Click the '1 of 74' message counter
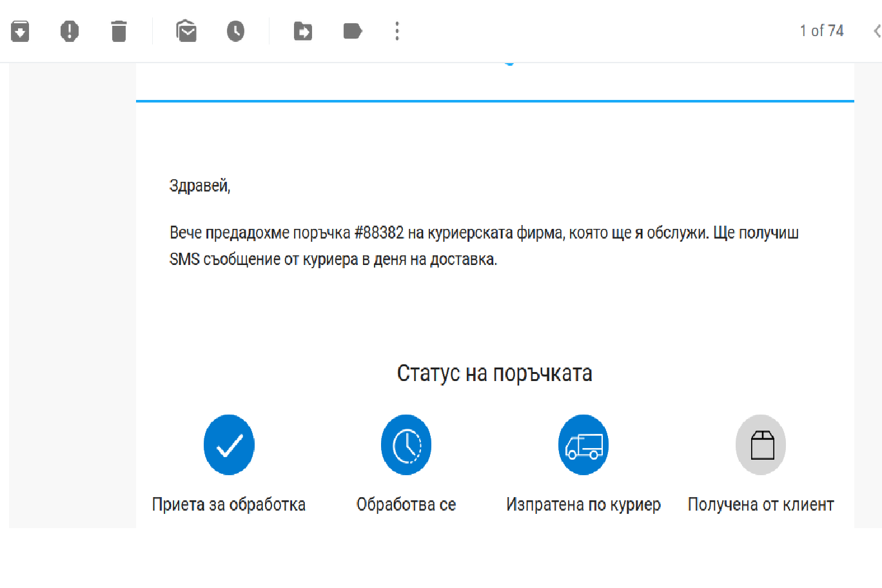The width and height of the screenshot is (882, 588). pos(821,31)
